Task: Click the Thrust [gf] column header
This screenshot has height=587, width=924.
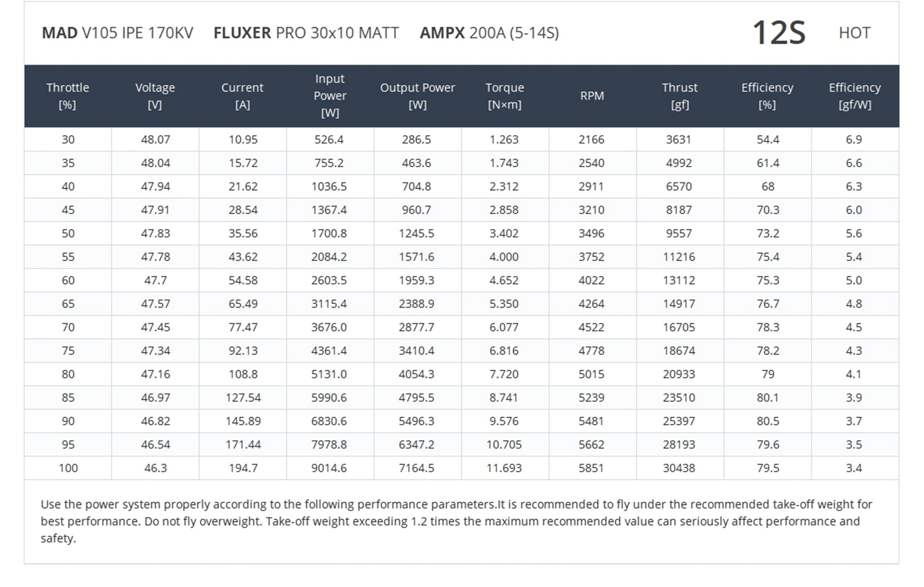Action: 680,96
